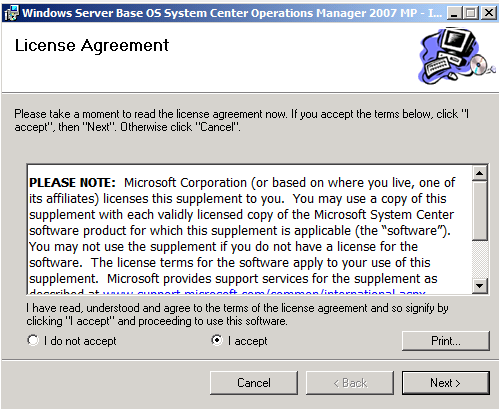Minimize the installer window

tap(454, 13)
